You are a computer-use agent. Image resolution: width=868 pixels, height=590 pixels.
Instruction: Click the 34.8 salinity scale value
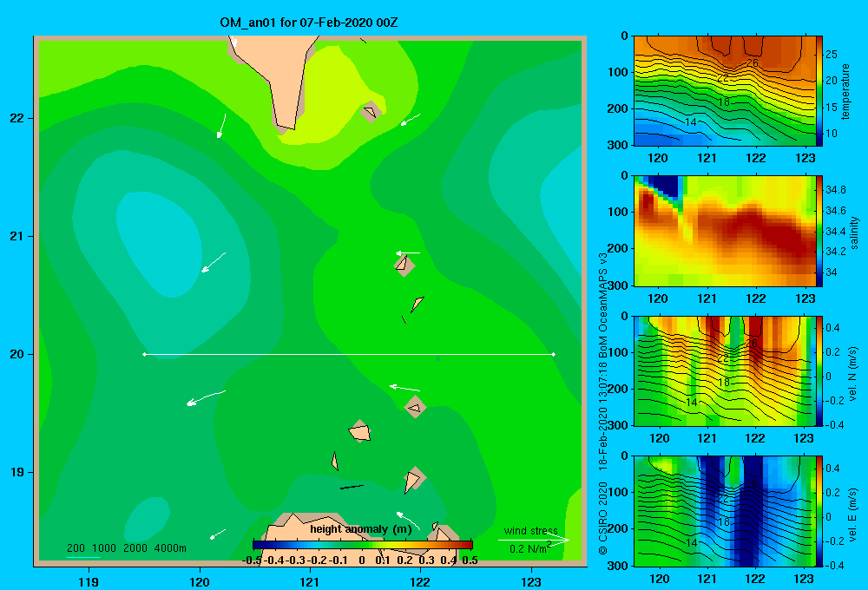(835, 190)
